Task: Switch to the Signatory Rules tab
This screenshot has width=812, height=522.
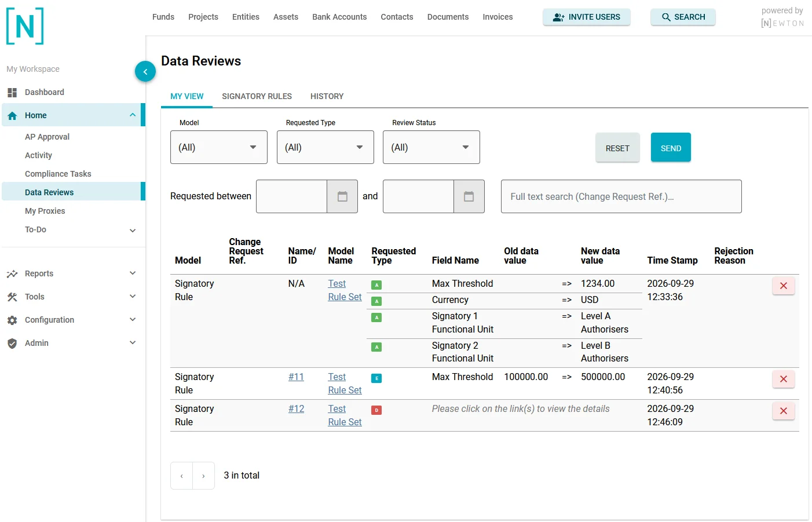Action: tap(257, 96)
